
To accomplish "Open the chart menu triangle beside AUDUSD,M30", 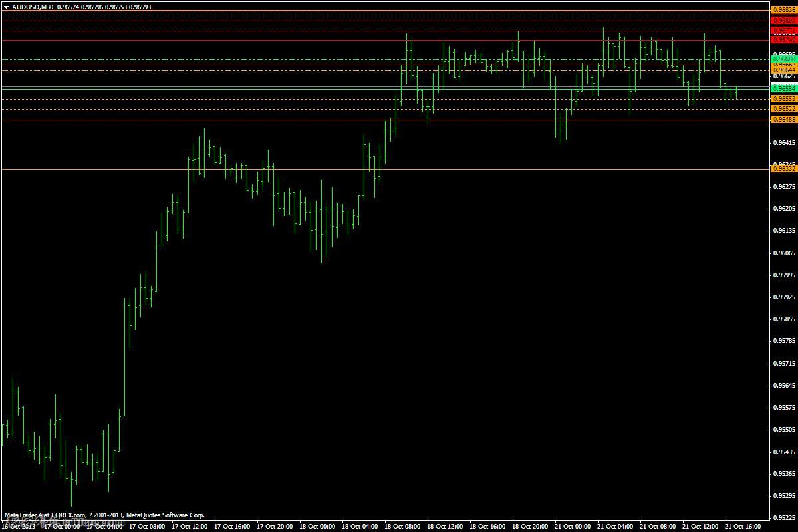I will 6,7.
